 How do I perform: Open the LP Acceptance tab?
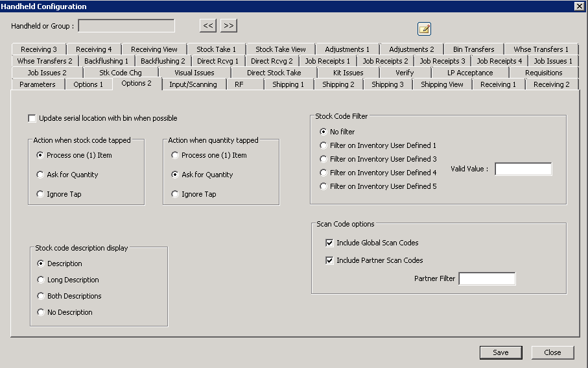(x=469, y=73)
